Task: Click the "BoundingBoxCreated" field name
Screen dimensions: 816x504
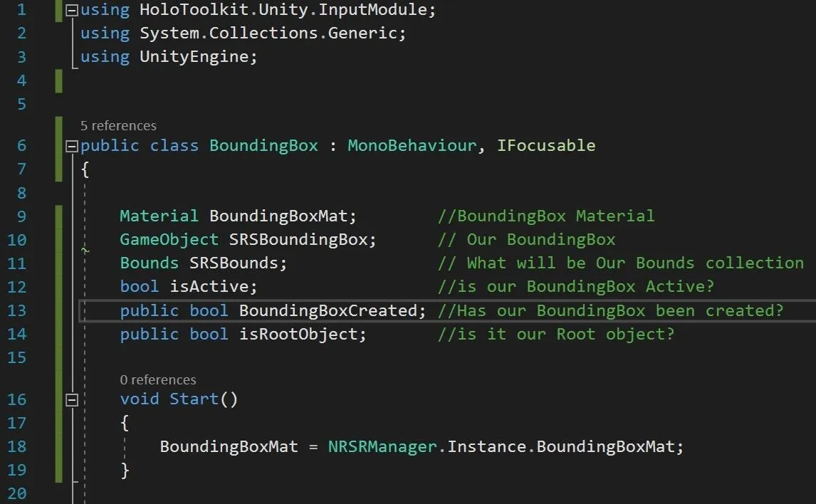Action: [x=328, y=310]
